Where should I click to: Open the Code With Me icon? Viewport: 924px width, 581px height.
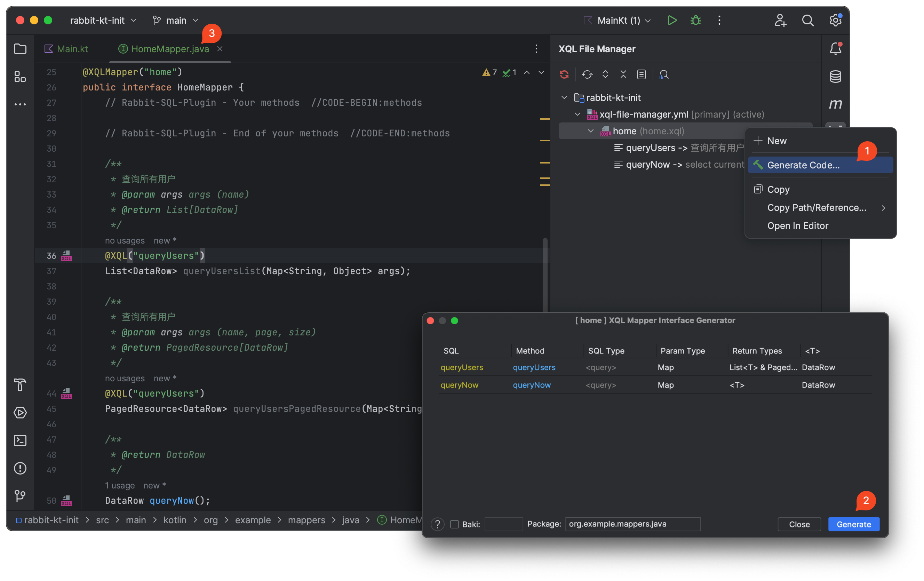click(780, 20)
